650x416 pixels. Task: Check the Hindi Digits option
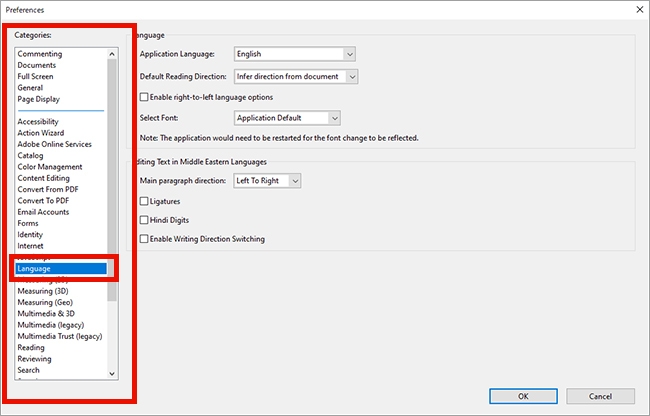tap(145, 220)
